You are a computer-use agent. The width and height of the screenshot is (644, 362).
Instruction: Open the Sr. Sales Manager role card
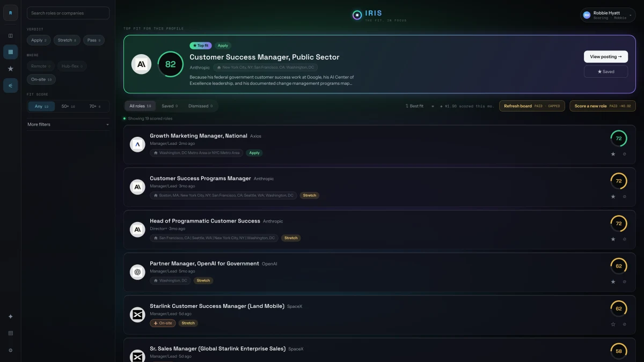(379, 350)
